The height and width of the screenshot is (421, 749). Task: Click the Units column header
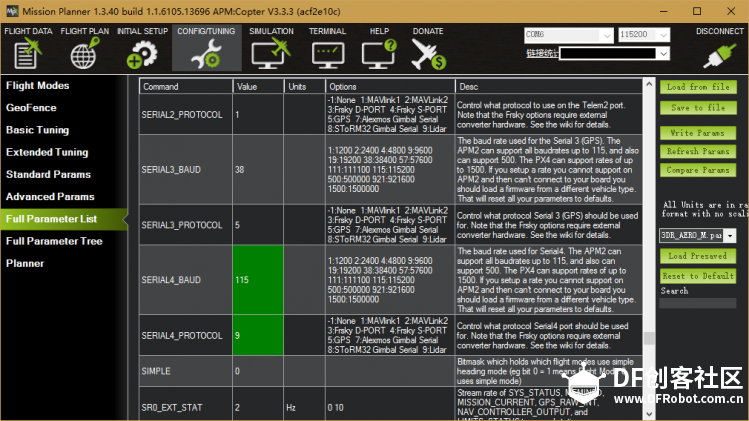304,86
